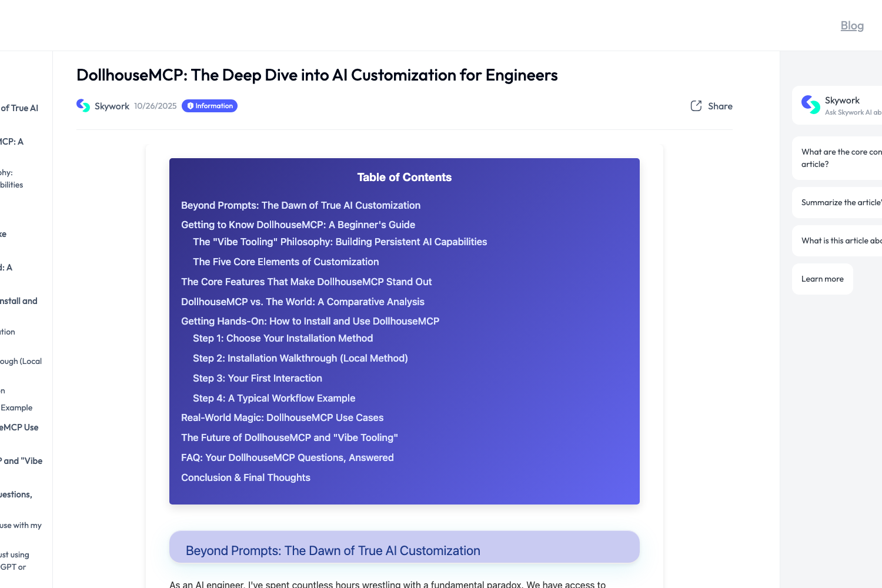Click the Information badge on the article
The width and height of the screenshot is (882, 588).
click(x=209, y=106)
